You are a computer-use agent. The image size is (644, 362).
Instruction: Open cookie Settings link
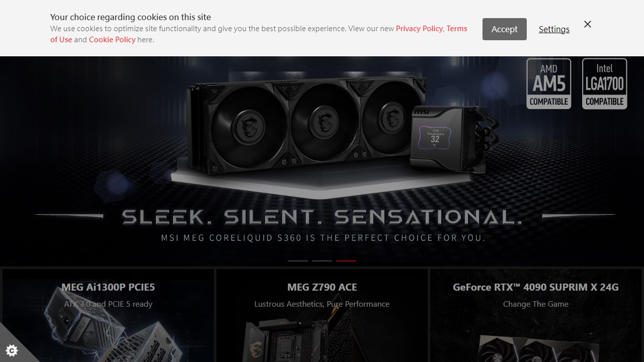coord(554,29)
